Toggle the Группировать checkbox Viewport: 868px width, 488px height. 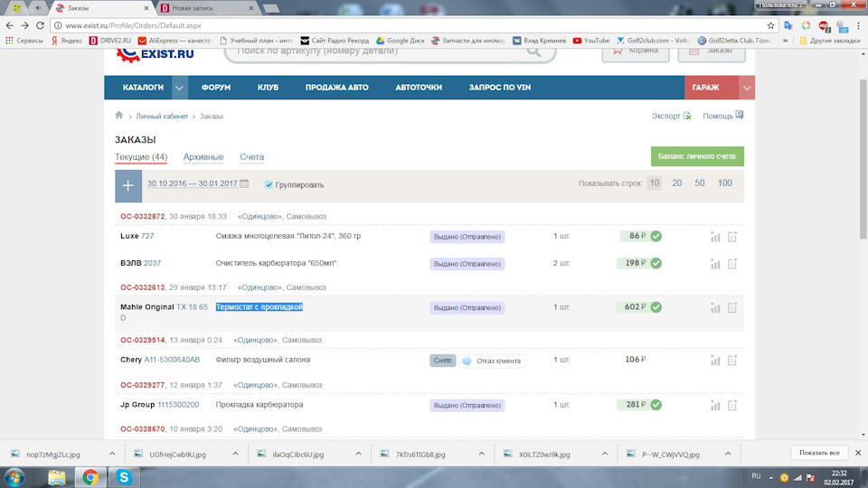coord(269,184)
